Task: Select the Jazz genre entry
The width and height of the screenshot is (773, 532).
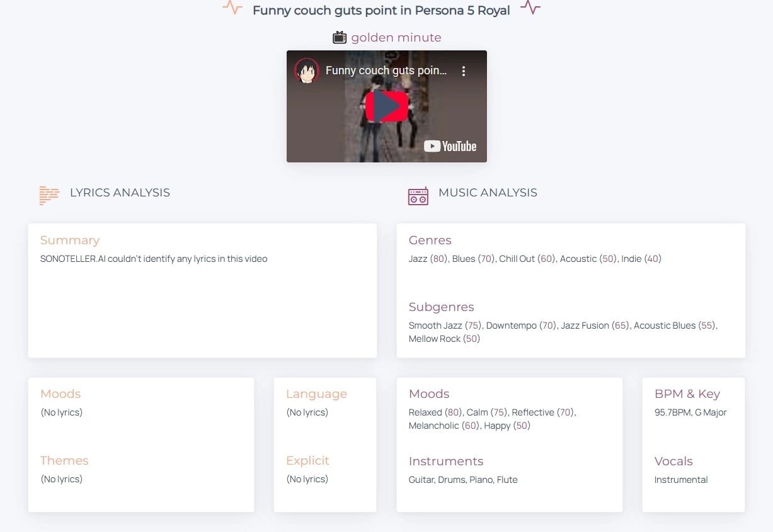Action: click(418, 258)
